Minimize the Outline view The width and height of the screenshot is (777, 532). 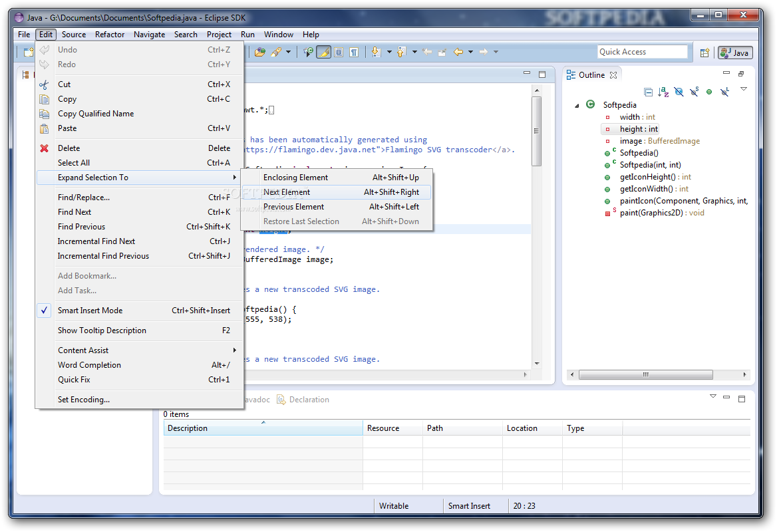(726, 73)
